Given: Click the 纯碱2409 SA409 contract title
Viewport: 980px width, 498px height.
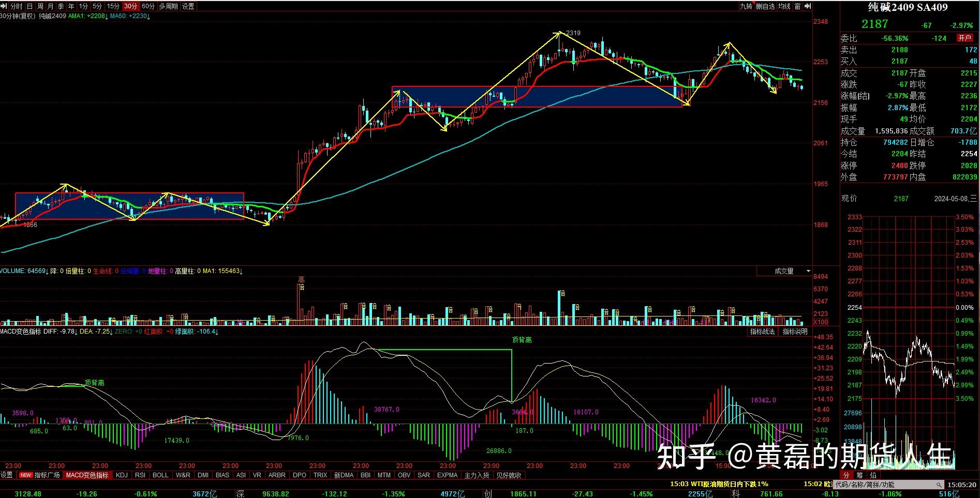Looking at the screenshot, I should click(x=908, y=7).
